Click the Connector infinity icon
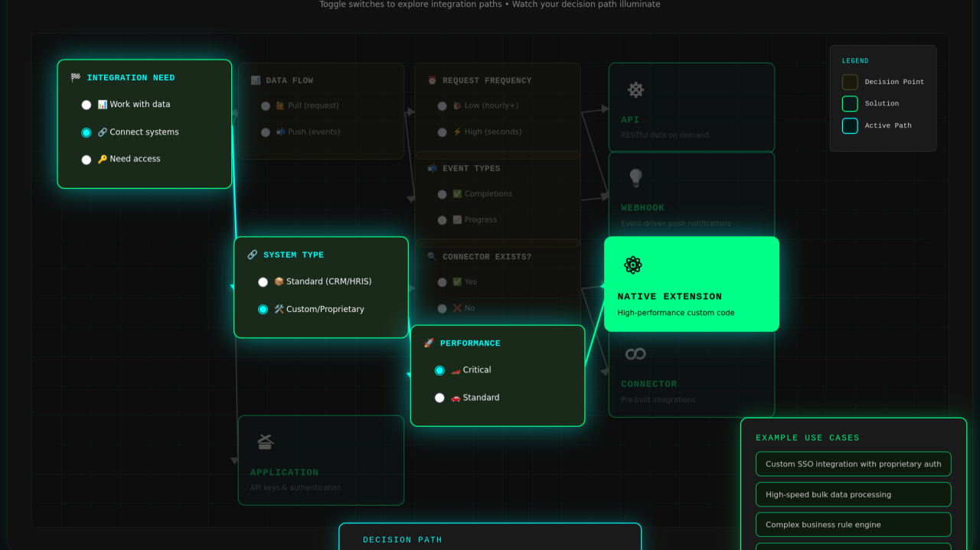Image resolution: width=980 pixels, height=550 pixels. (x=635, y=353)
